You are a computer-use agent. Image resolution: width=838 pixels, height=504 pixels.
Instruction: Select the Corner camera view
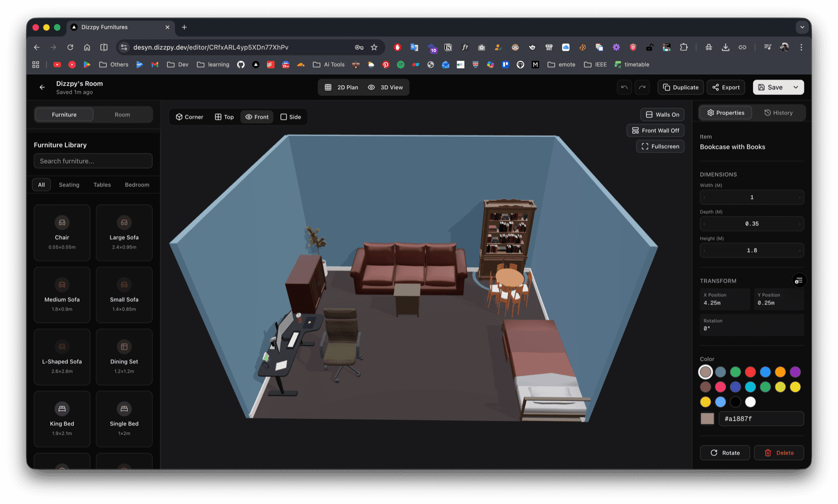[190, 117]
